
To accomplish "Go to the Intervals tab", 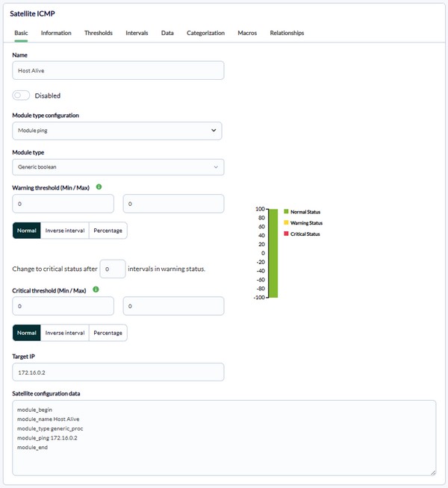I will click(x=137, y=33).
